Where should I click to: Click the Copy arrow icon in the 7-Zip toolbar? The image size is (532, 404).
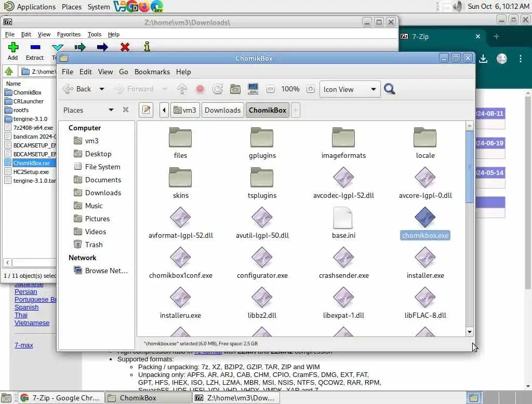coord(80,47)
